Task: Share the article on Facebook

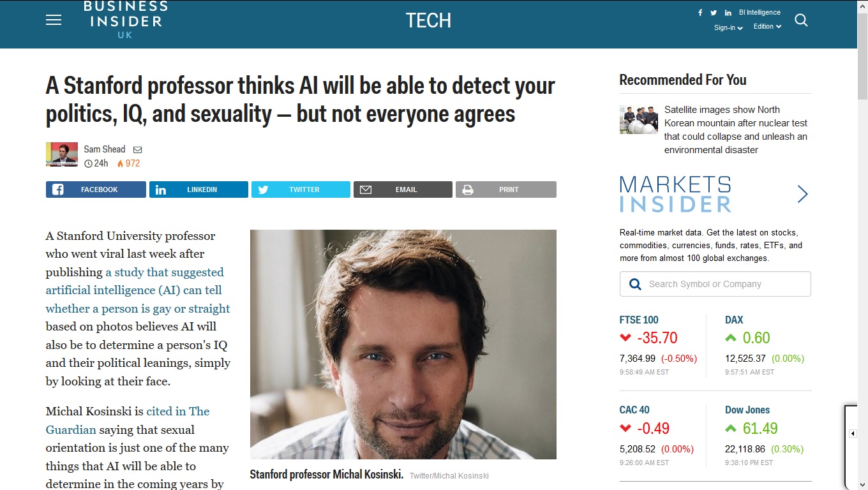Action: [96, 189]
